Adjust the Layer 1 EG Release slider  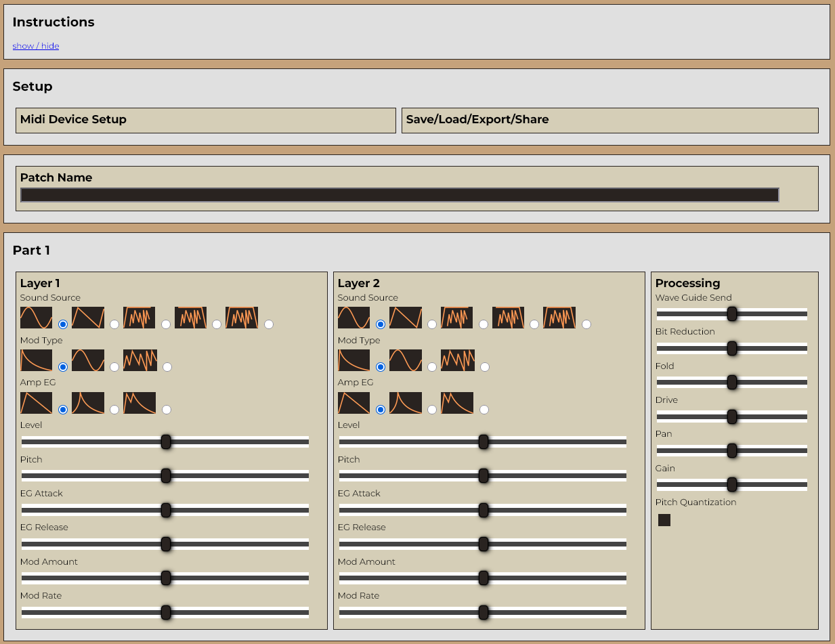pos(165,544)
